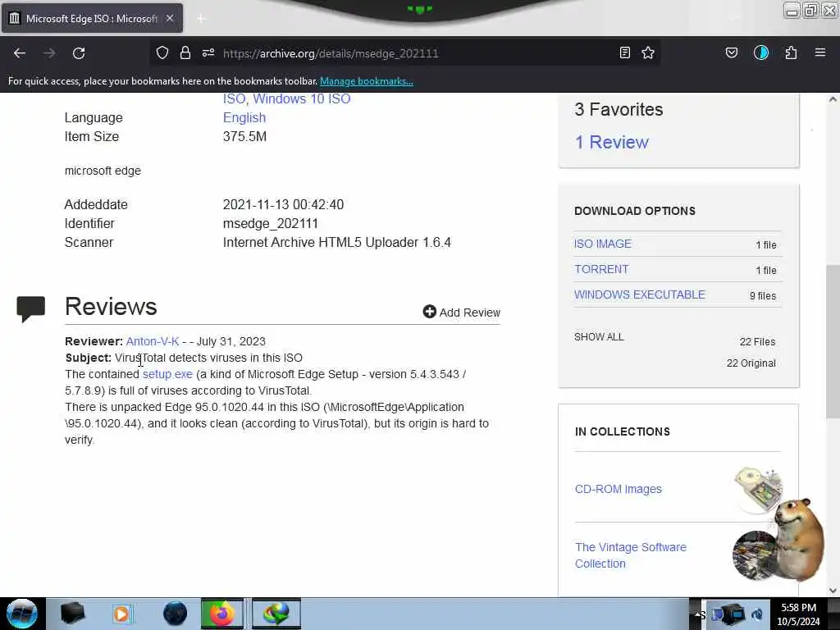Image resolution: width=840 pixels, height=630 pixels.
Task: Open the media player taskbar icon
Action: [123, 614]
